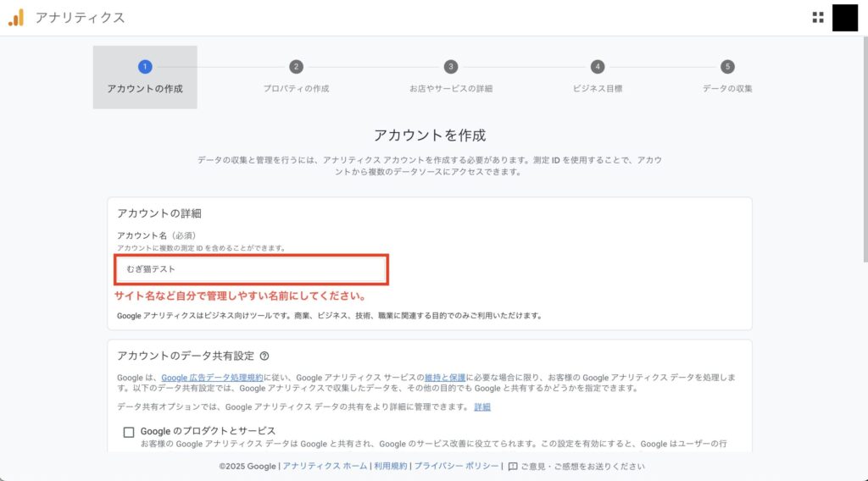Open the 利用規約 footer link

(390, 466)
